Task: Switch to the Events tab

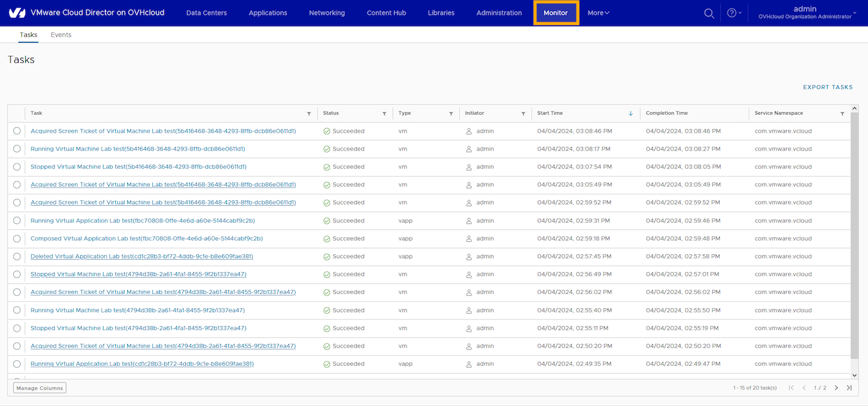Action: [x=61, y=35]
